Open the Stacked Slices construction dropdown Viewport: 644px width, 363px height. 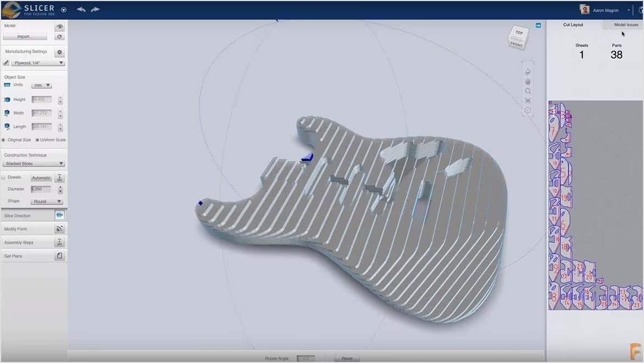point(33,163)
